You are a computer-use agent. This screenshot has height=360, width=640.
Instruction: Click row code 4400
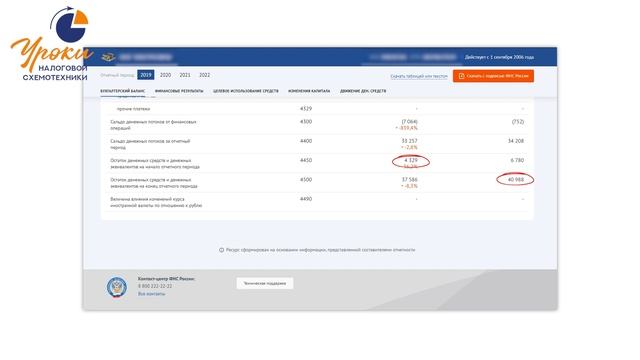coord(306,141)
